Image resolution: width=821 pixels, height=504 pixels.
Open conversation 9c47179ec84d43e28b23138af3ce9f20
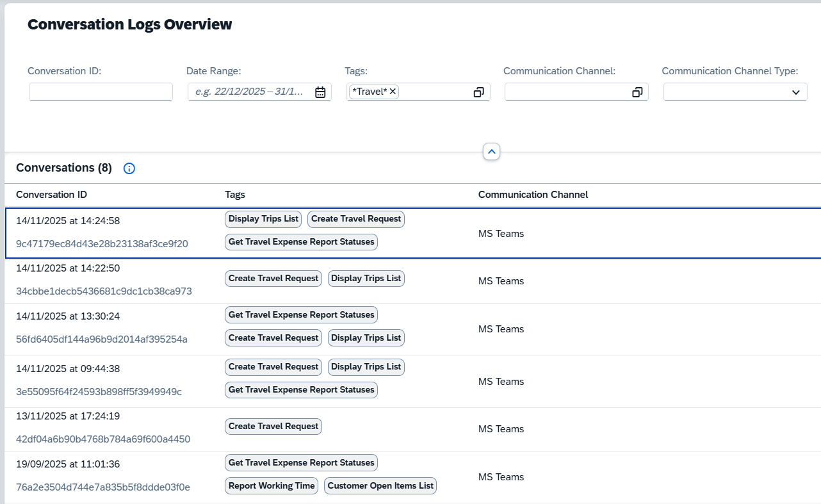pos(102,243)
